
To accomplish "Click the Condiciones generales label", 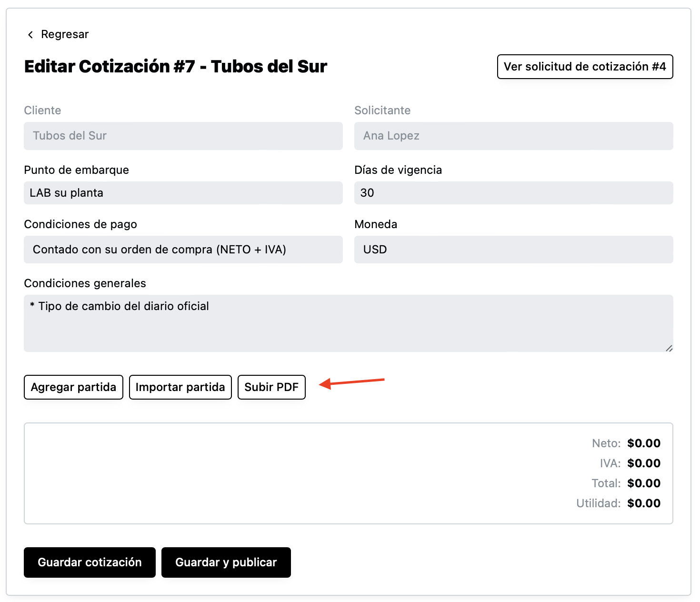I will 85,283.
